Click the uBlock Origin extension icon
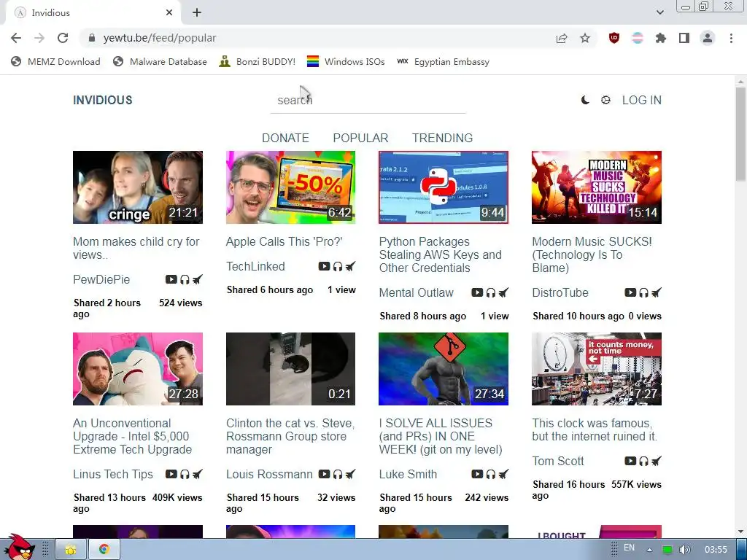The image size is (747, 560). click(614, 38)
